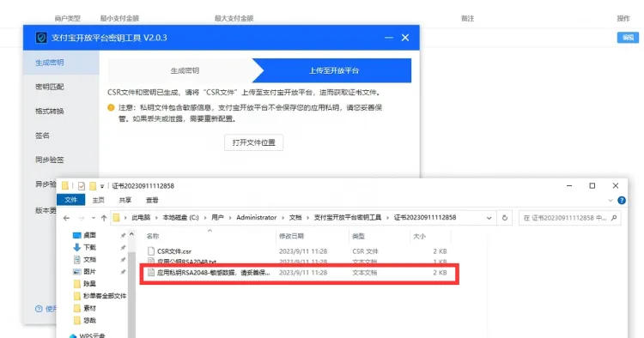Click the 打开文件位置 button
This screenshot has height=338, width=644.
[x=253, y=142]
